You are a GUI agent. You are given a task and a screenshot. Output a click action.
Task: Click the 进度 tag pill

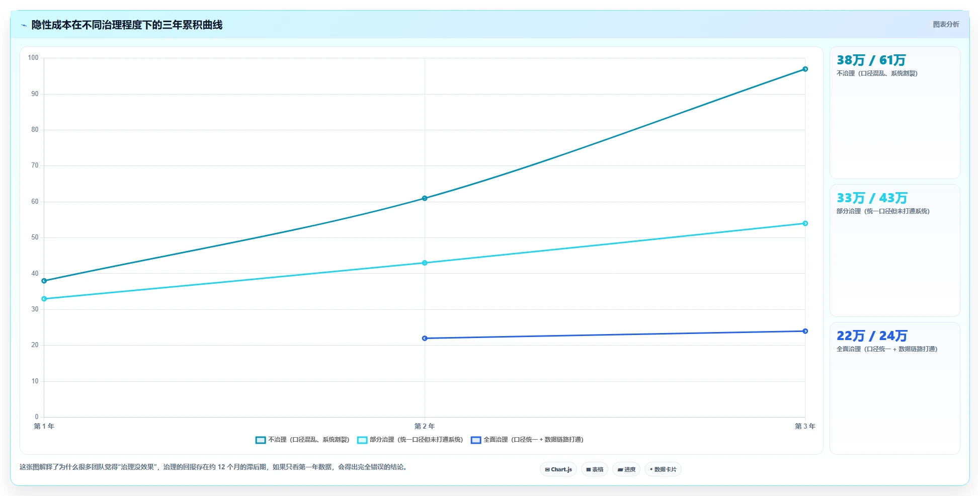point(626,469)
